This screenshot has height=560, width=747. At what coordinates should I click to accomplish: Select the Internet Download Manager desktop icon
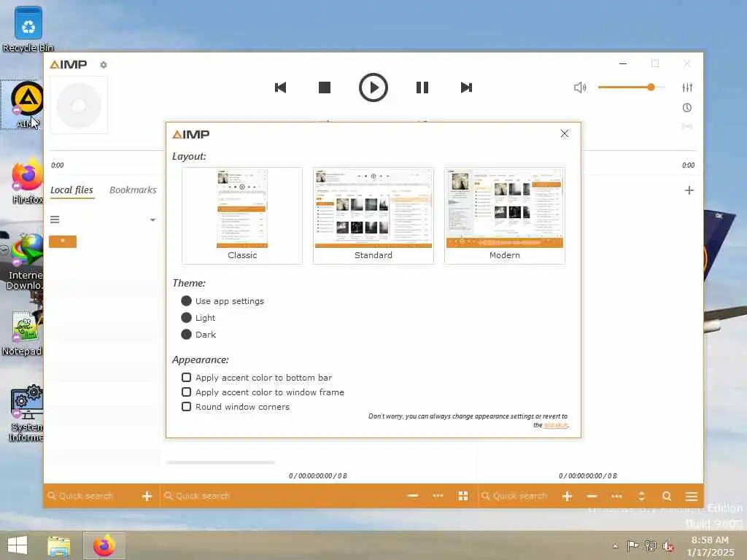point(25,262)
